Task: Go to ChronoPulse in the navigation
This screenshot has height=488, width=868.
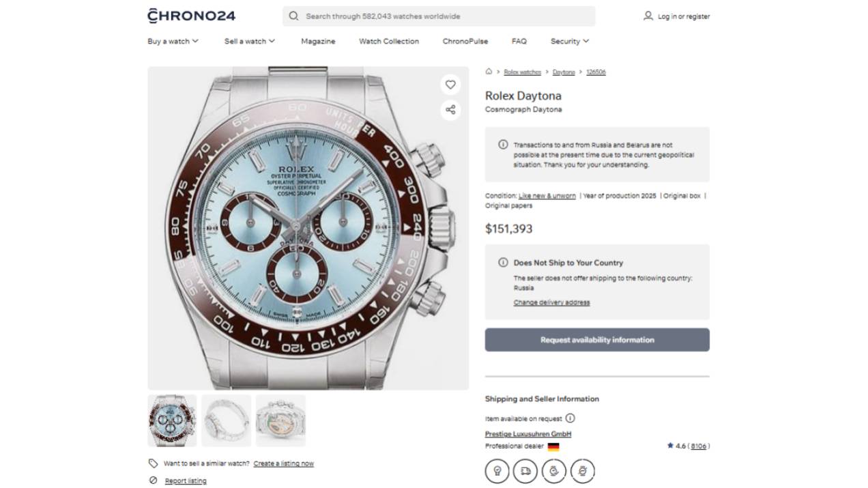Action: tap(465, 41)
